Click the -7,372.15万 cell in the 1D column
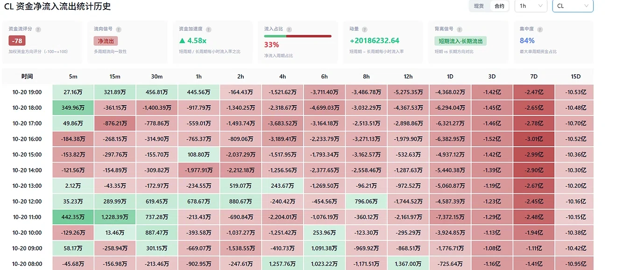This screenshot has height=270, width=644. tap(450, 217)
